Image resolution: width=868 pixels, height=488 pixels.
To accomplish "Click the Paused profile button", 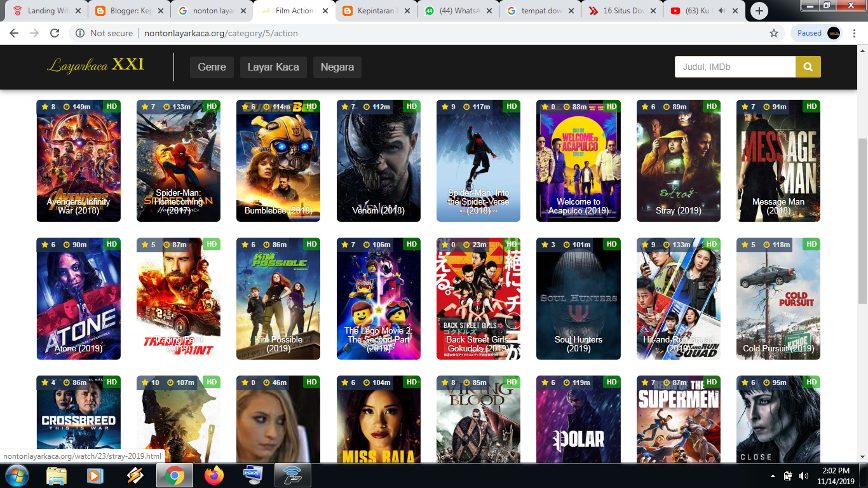I will [817, 33].
